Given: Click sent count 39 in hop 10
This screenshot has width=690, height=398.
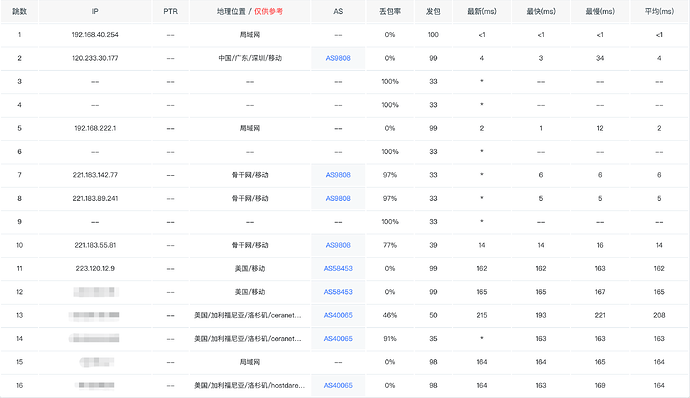Looking at the screenshot, I should point(433,245).
